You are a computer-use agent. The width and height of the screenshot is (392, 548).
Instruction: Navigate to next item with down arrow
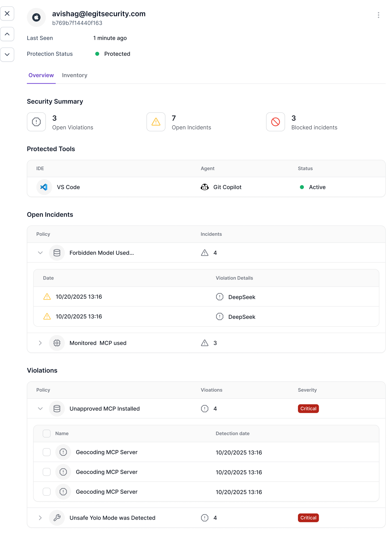pyautogui.click(x=7, y=55)
